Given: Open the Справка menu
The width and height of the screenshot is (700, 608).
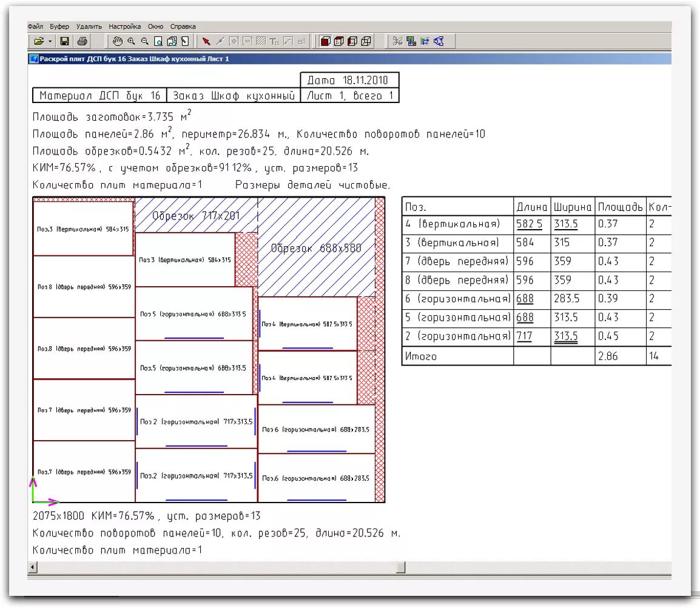Looking at the screenshot, I should pos(183,26).
